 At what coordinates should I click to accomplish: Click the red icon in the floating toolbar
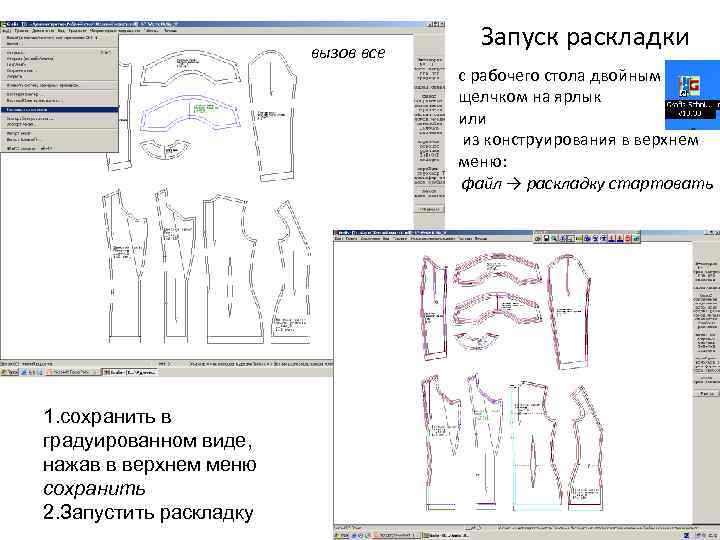point(628,238)
